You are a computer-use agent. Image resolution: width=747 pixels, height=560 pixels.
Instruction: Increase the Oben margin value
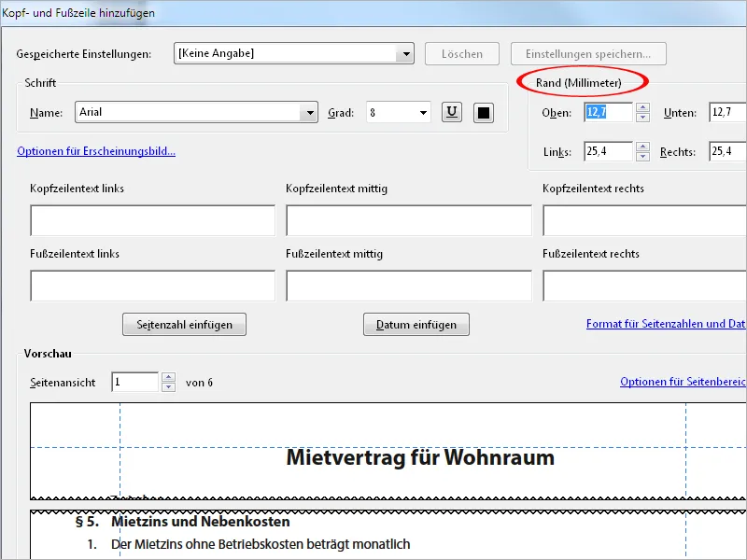point(642,107)
